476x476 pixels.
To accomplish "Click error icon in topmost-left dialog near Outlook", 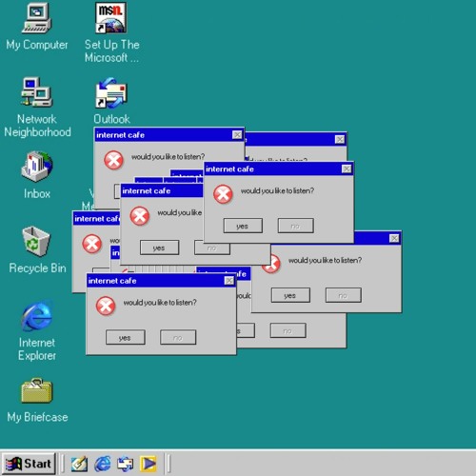I will coord(113,160).
